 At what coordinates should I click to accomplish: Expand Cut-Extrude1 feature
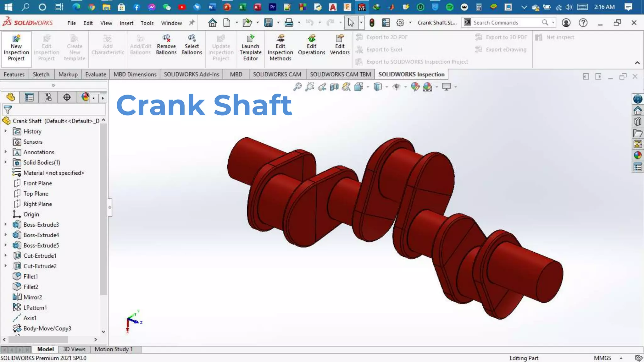(5, 255)
